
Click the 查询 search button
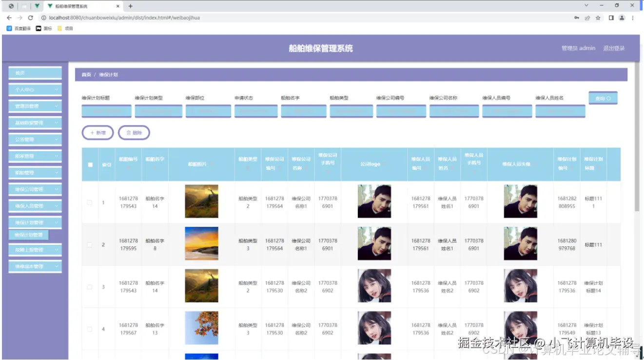click(x=603, y=98)
